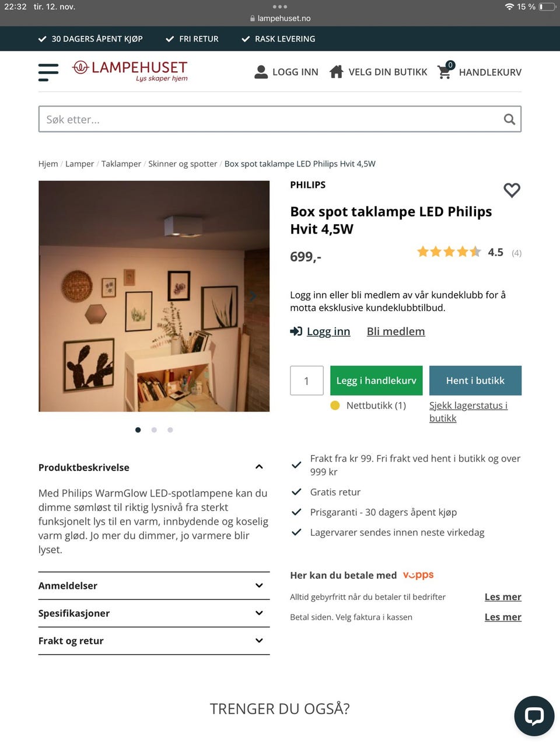This screenshot has height=747, width=560.
Task: Click the green Legg i handlekurv button
Action: coord(376,380)
